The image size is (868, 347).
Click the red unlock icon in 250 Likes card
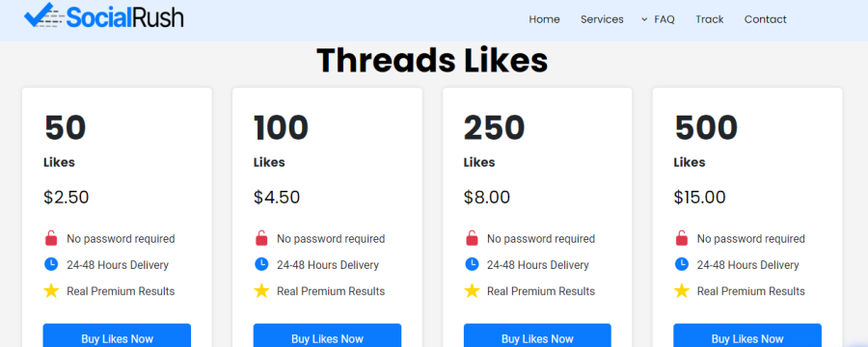[472, 238]
